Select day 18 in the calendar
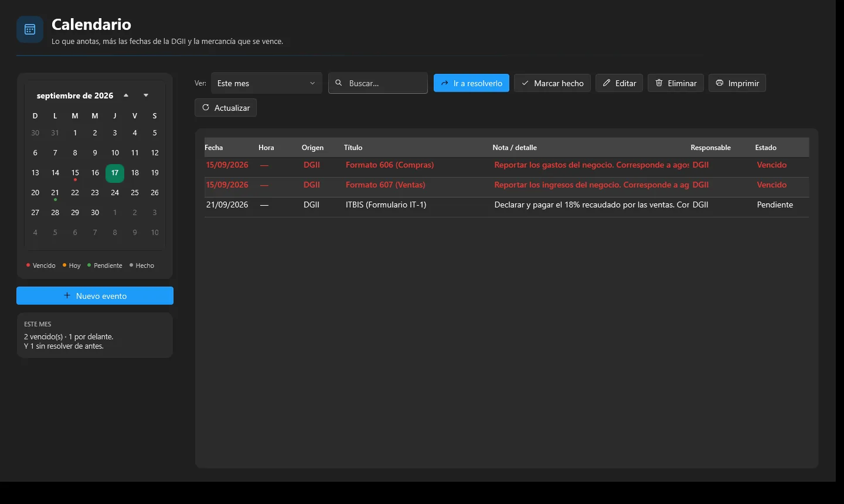This screenshot has height=504, width=844. click(135, 173)
